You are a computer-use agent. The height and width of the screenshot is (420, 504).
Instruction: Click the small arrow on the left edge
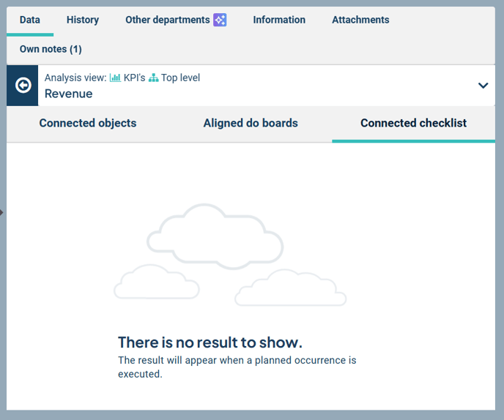click(x=2, y=213)
